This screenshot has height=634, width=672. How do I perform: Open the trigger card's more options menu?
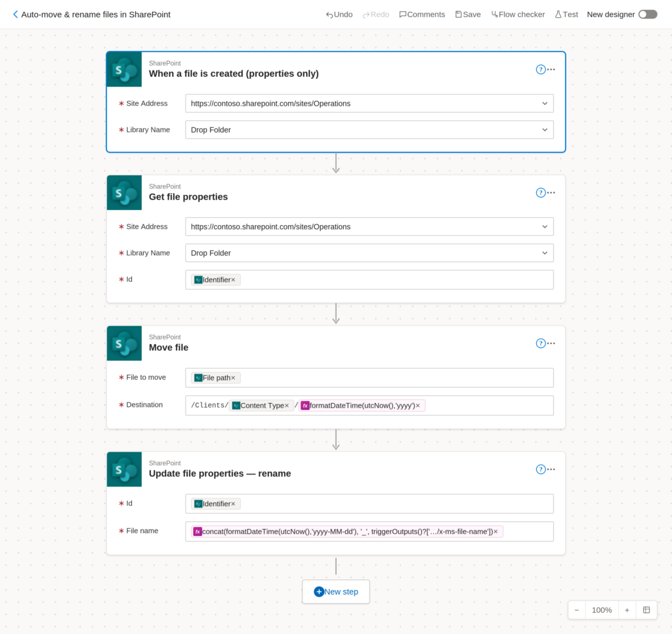(551, 70)
